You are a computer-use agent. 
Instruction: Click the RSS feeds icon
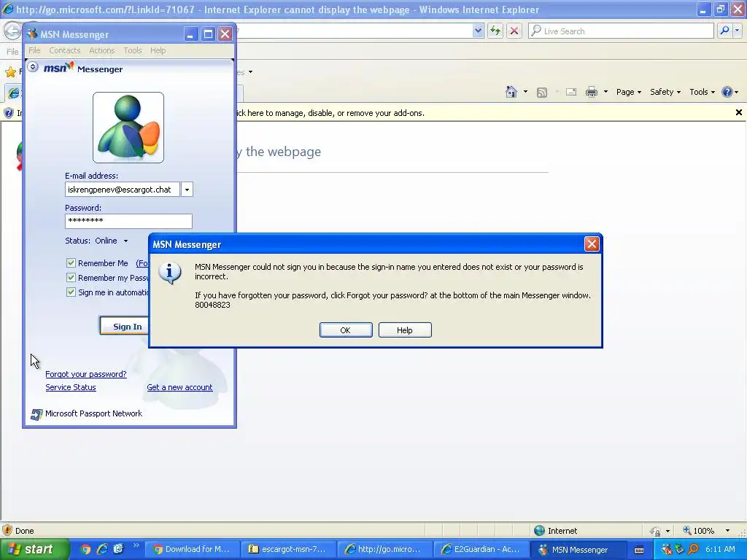(x=542, y=93)
